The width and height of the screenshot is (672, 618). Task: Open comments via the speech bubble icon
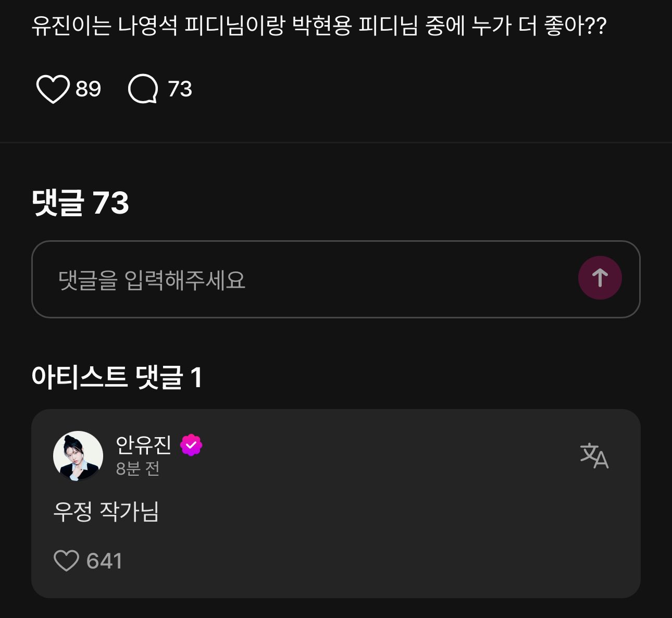143,89
